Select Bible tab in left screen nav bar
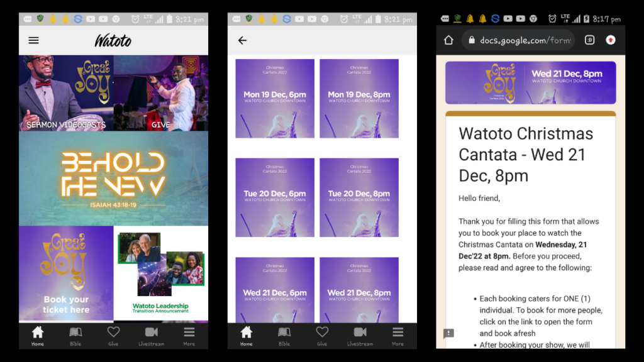The width and height of the screenshot is (644, 362). coord(75,336)
